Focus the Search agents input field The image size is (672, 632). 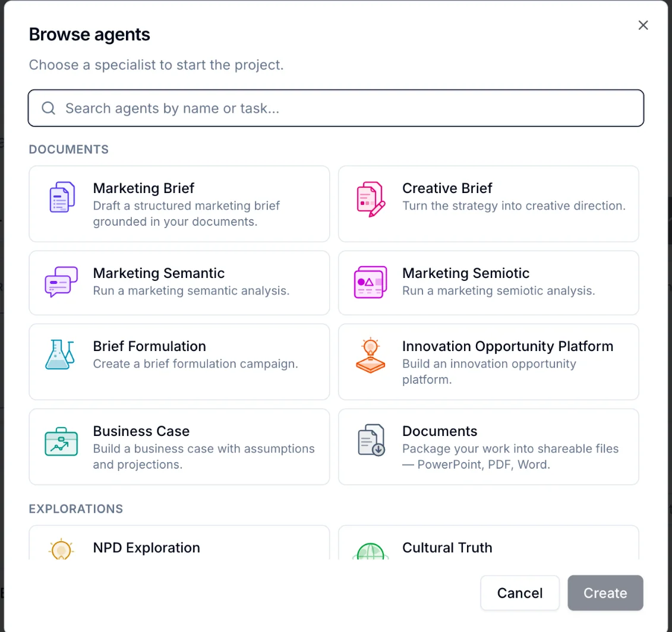click(x=336, y=108)
